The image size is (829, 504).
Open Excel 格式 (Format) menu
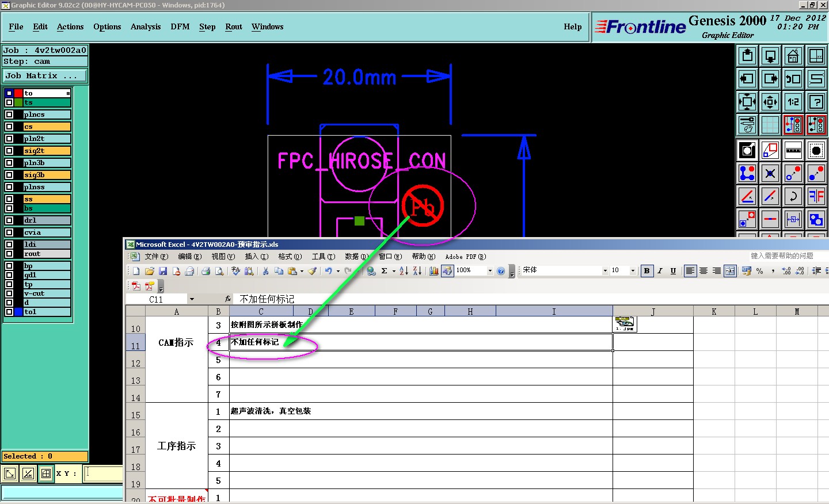pyautogui.click(x=290, y=257)
